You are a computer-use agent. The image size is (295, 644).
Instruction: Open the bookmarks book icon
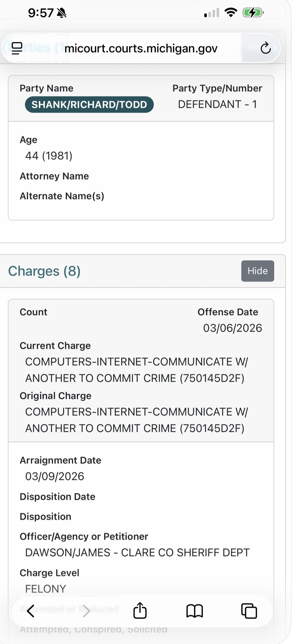coord(194,610)
